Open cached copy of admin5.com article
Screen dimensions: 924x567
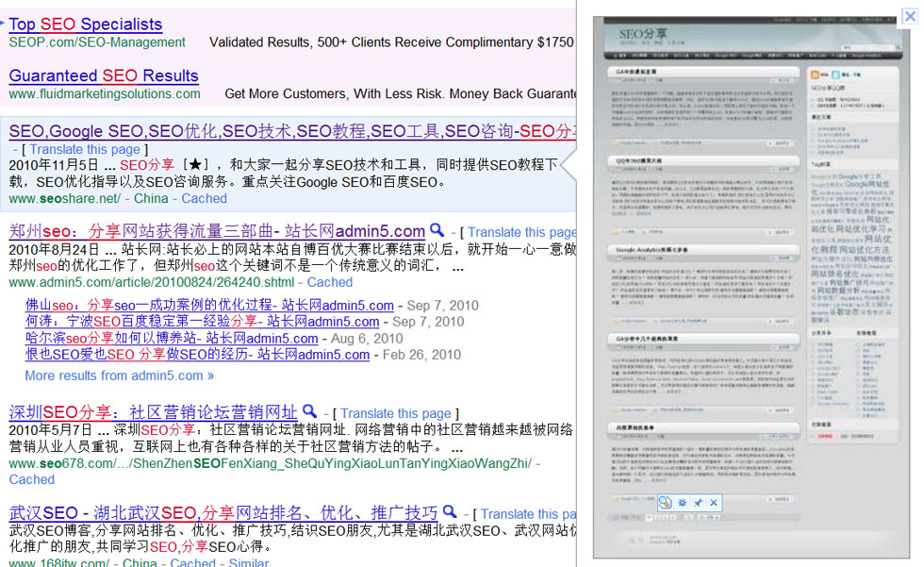[x=330, y=282]
